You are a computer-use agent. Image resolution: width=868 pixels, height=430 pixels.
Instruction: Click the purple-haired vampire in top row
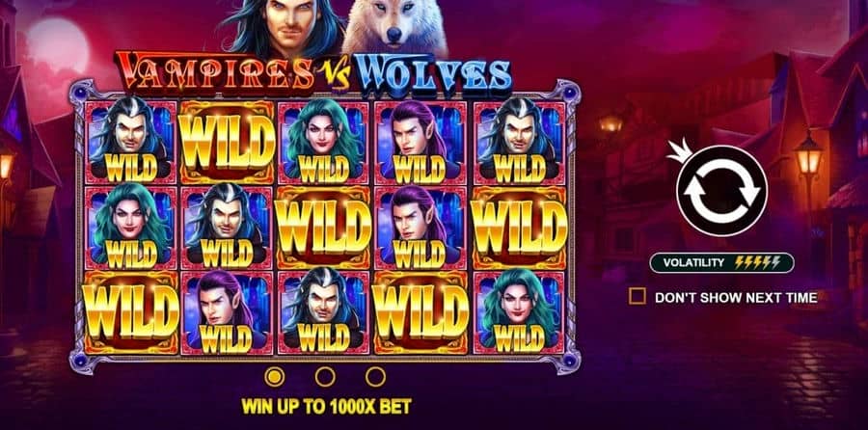[420, 143]
